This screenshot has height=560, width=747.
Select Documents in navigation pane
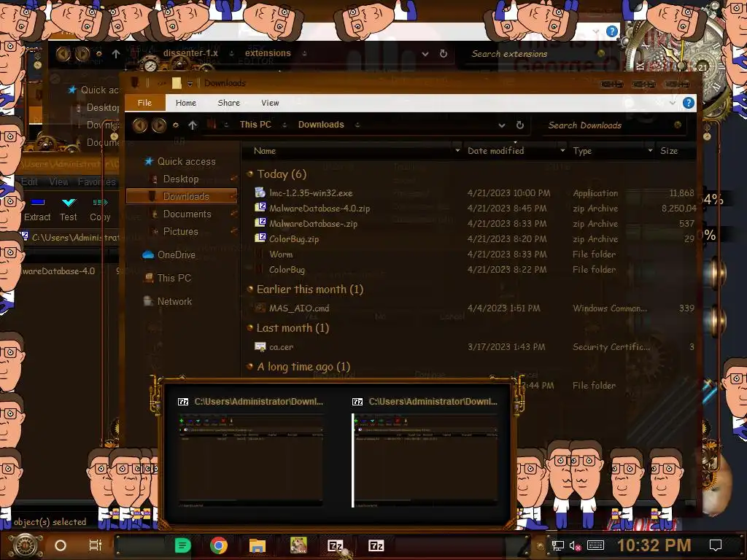coord(187,214)
